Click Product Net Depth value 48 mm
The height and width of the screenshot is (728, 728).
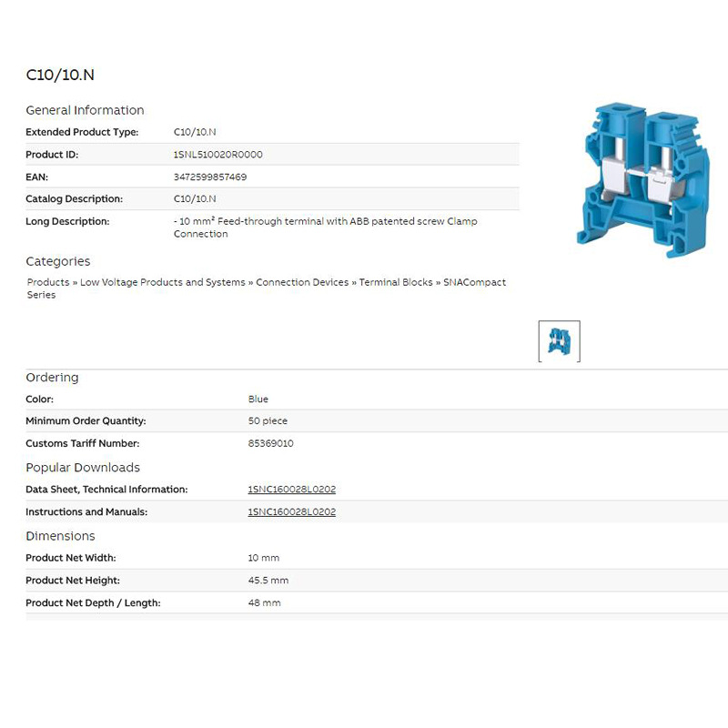[x=264, y=603]
